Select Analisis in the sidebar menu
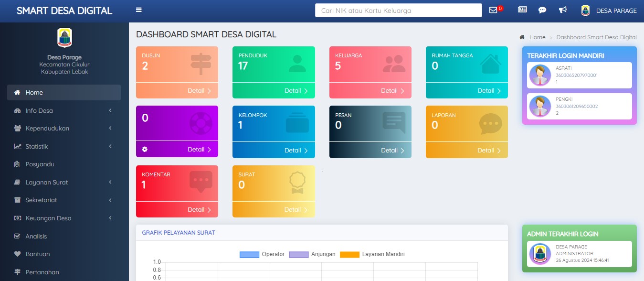The width and height of the screenshot is (644, 281). click(36, 237)
